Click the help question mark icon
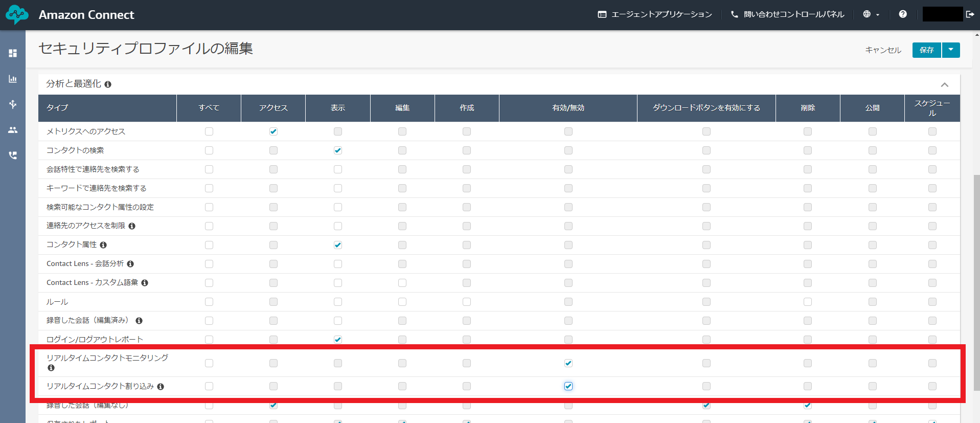The width and height of the screenshot is (980, 423). (903, 14)
